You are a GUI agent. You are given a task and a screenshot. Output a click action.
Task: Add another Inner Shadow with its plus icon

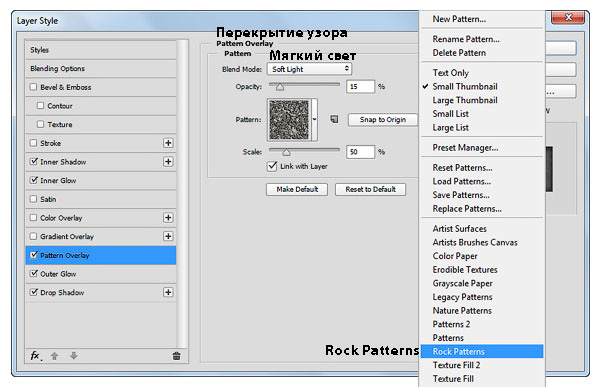[x=168, y=162]
